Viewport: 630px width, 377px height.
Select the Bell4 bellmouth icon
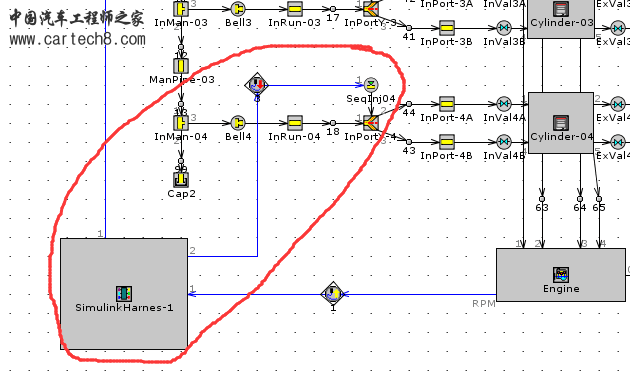(x=238, y=123)
